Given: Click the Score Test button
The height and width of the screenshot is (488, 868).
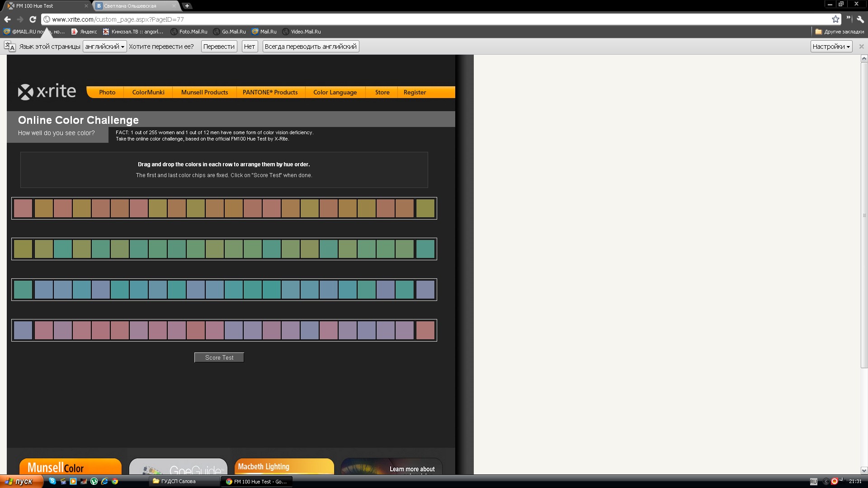Looking at the screenshot, I should 219,357.
